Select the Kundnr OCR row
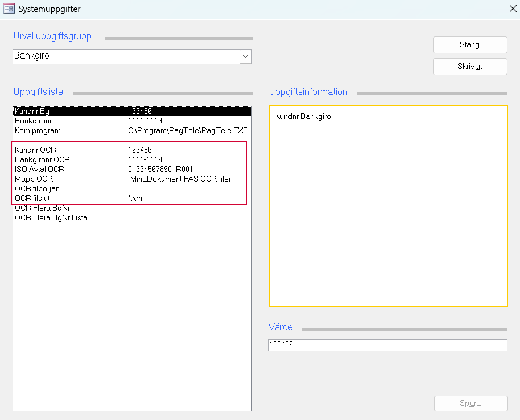The image size is (520, 420). tap(133, 150)
